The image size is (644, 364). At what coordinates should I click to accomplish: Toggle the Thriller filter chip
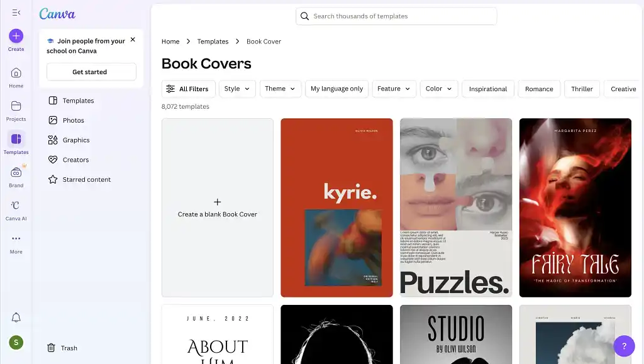tap(582, 89)
